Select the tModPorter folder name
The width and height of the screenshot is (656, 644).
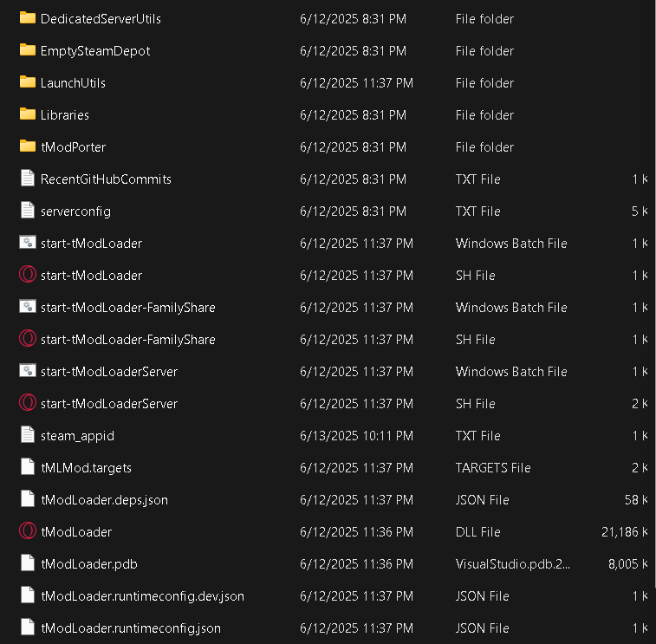[x=73, y=147]
